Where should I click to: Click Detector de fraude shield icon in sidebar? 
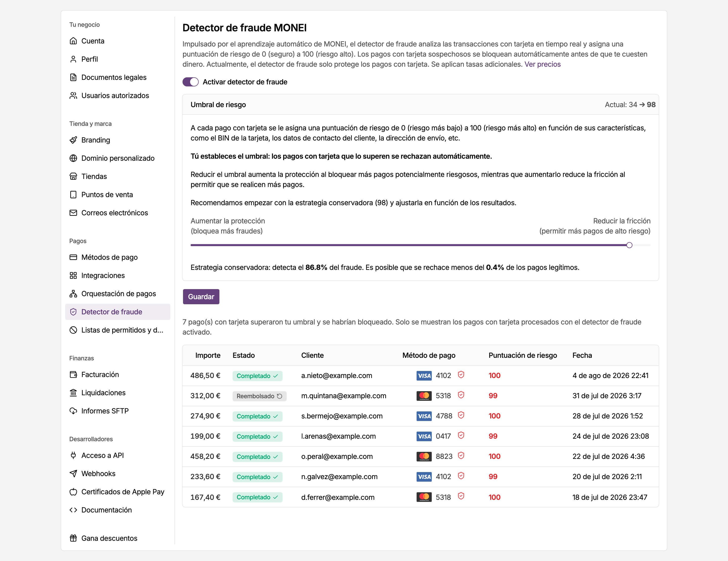point(73,312)
